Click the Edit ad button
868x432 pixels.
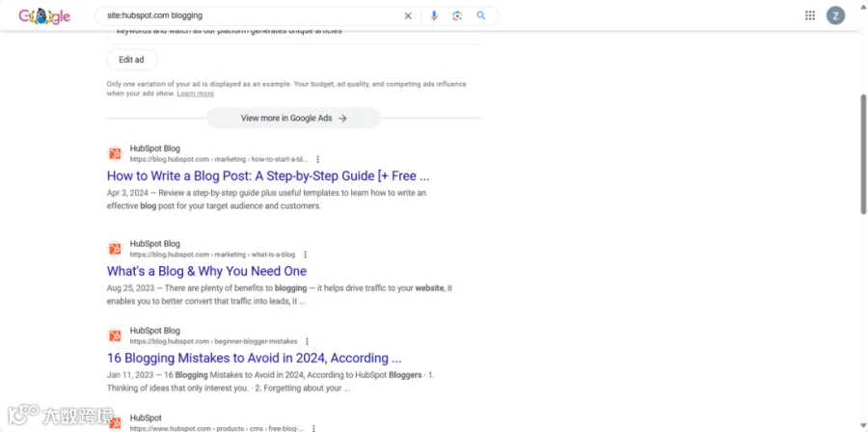point(132,60)
